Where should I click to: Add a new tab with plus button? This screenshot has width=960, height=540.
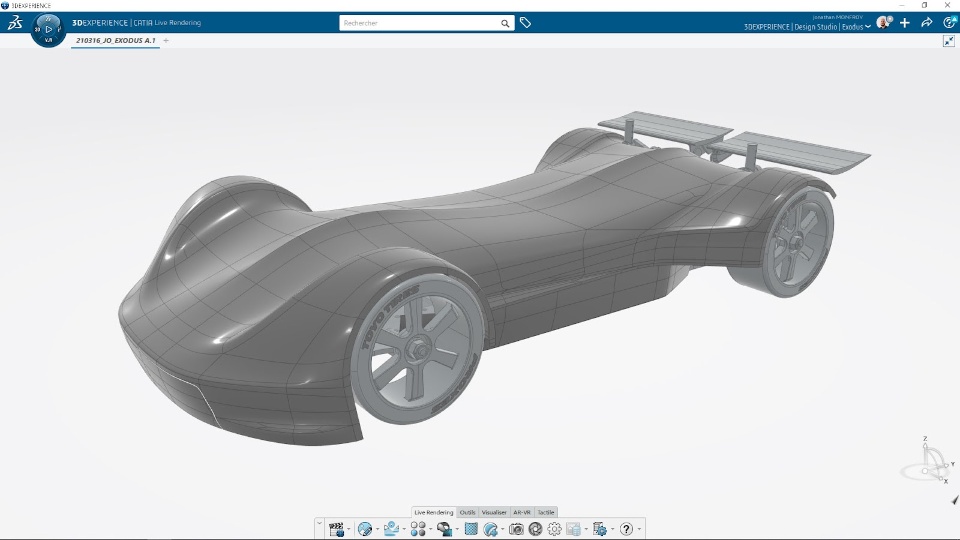click(x=166, y=40)
